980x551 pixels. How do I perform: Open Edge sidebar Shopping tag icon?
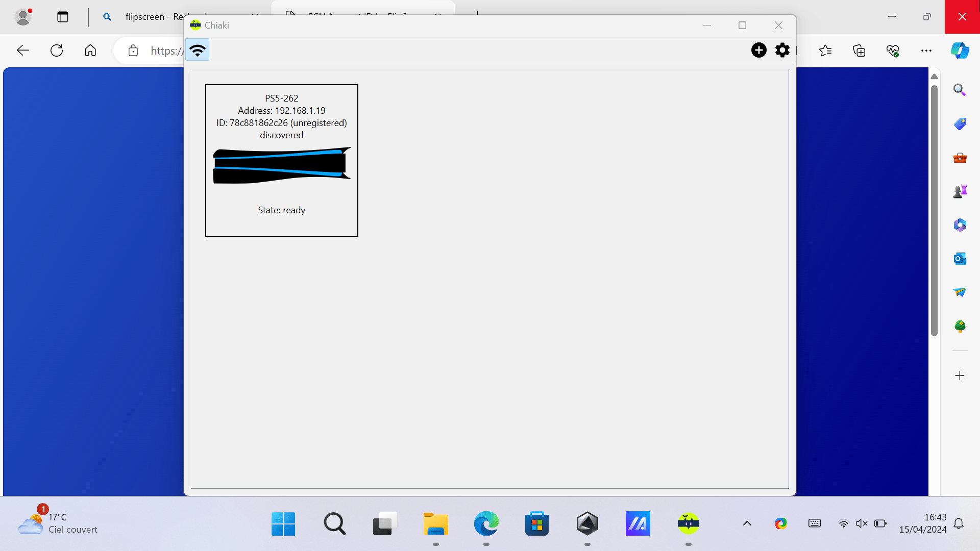960,124
